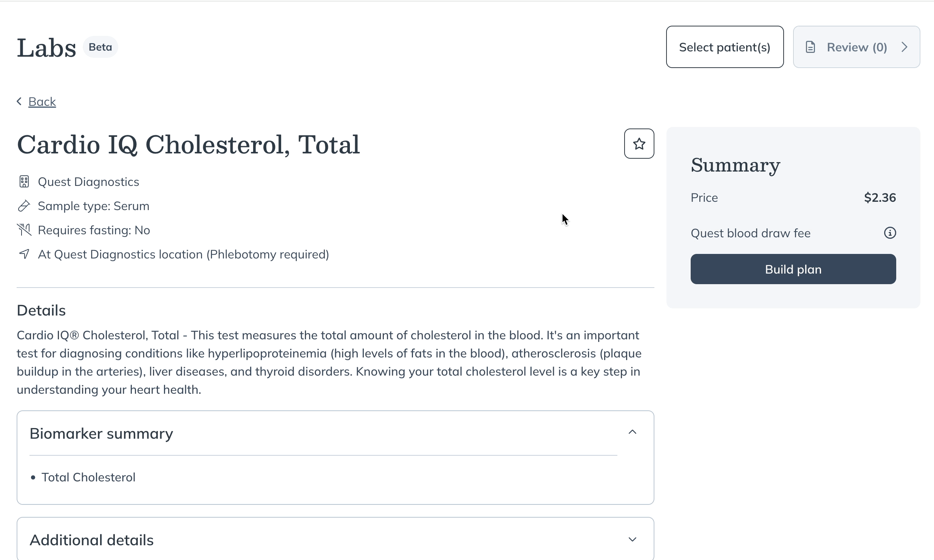Click the fasting not required icon
The image size is (934, 560).
click(24, 230)
